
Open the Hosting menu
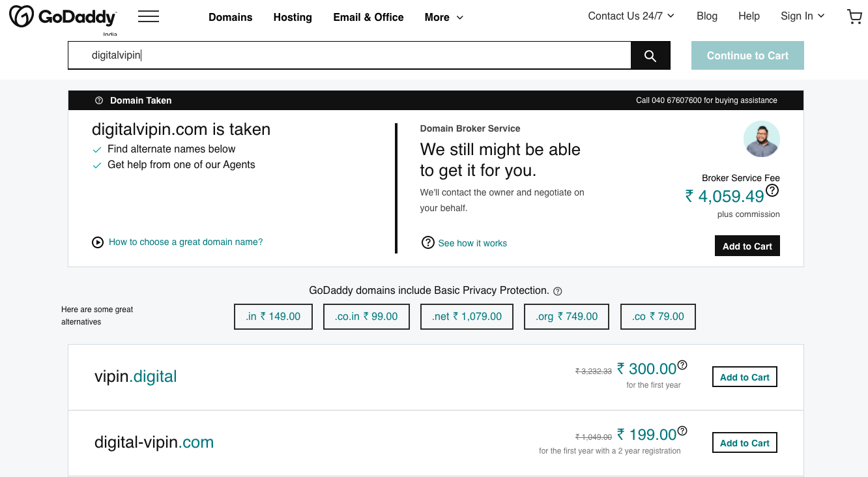(x=293, y=18)
